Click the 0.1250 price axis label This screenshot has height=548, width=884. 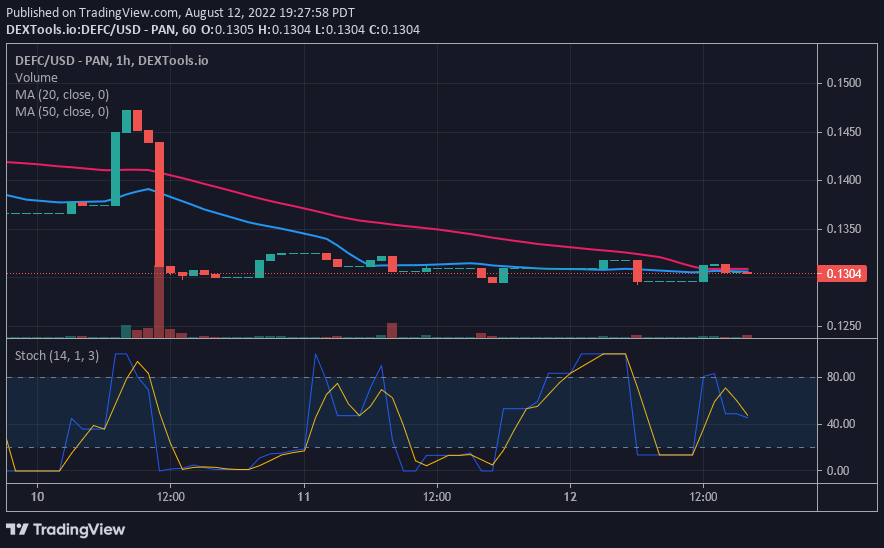pyautogui.click(x=843, y=326)
